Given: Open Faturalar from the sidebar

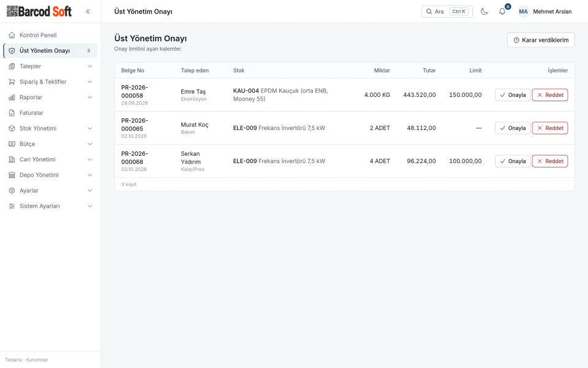Looking at the screenshot, I should (x=50, y=113).
